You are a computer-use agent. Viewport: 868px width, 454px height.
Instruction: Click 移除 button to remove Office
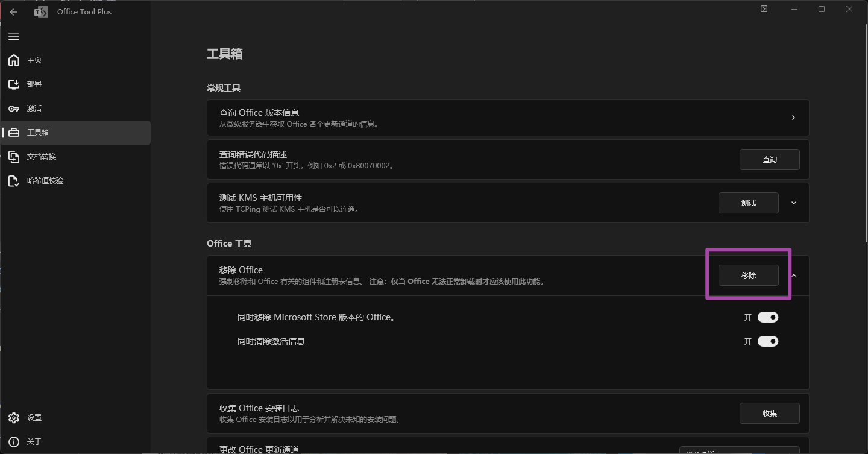[x=749, y=275]
